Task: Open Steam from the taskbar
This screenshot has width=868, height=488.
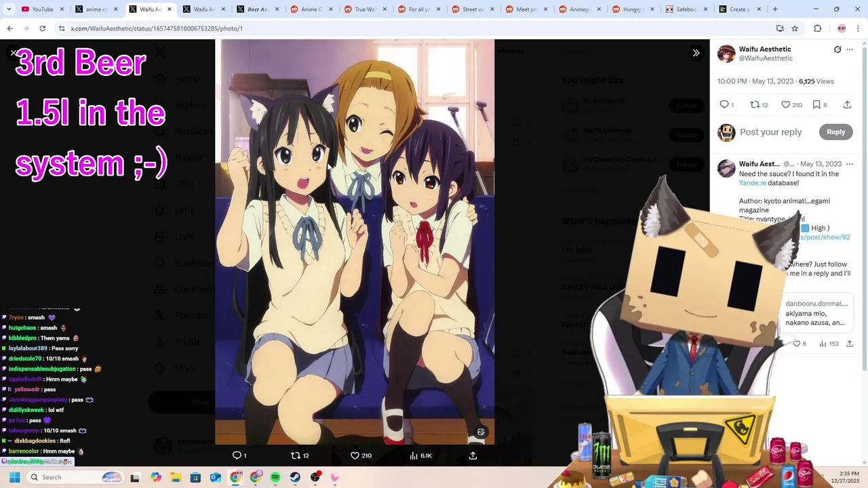Action: coord(295,477)
